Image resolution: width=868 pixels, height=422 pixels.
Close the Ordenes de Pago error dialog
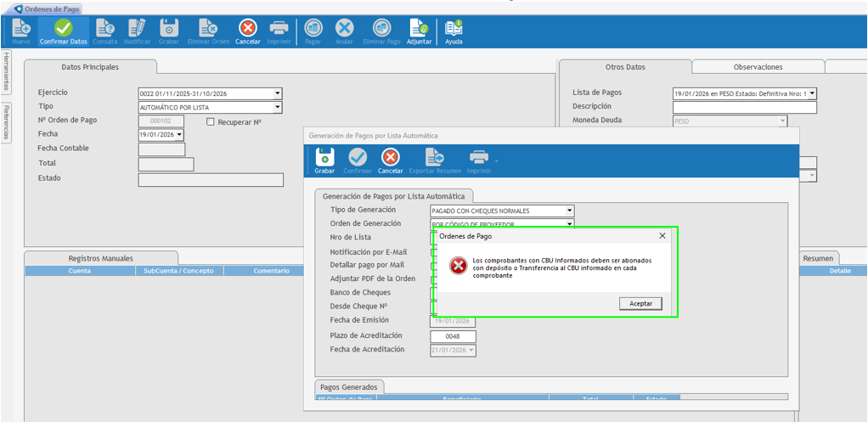pyautogui.click(x=662, y=236)
